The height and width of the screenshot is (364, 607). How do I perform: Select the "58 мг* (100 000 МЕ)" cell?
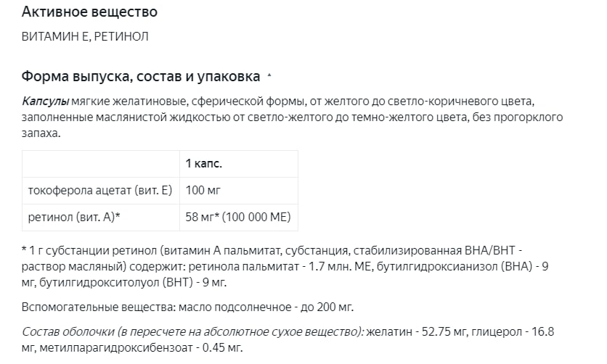coord(238,217)
